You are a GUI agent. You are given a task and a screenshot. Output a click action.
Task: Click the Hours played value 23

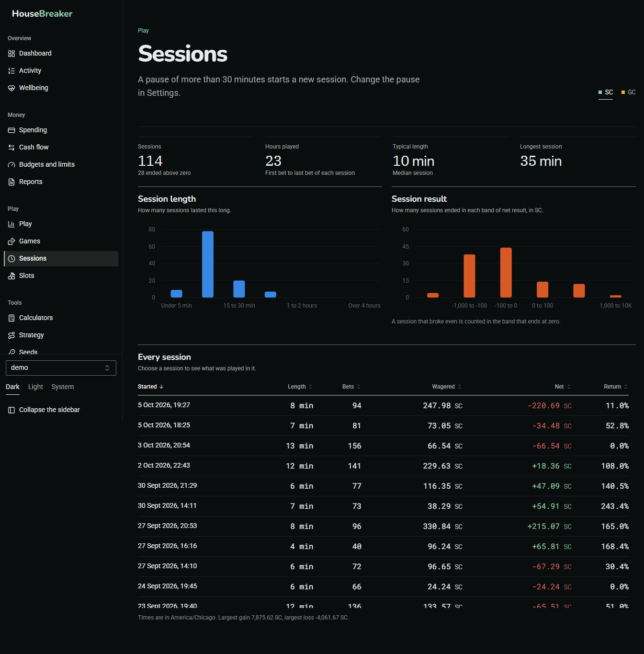273,161
